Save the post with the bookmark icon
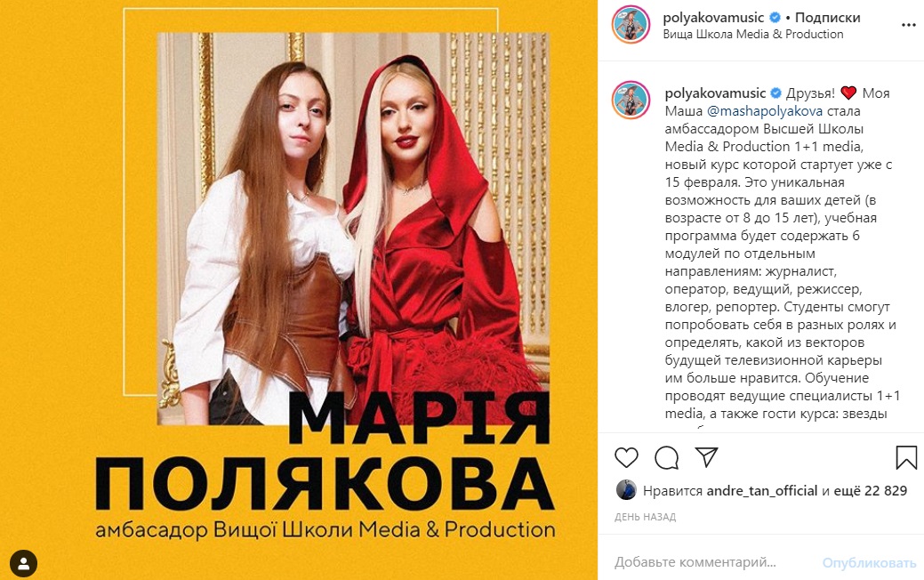 click(x=906, y=457)
